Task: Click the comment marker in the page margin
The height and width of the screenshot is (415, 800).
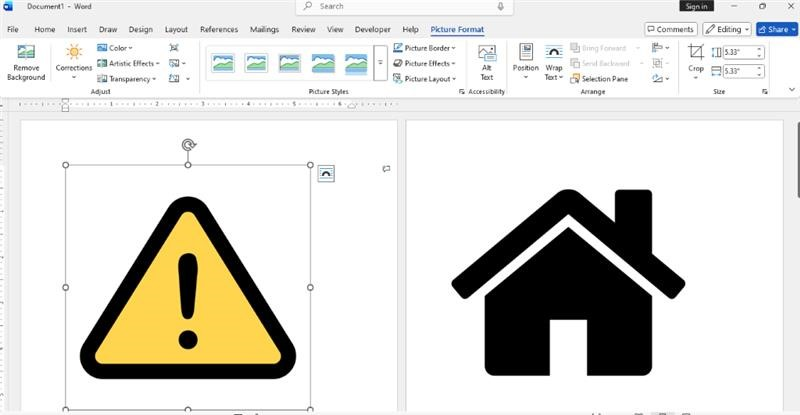Action: [x=386, y=168]
